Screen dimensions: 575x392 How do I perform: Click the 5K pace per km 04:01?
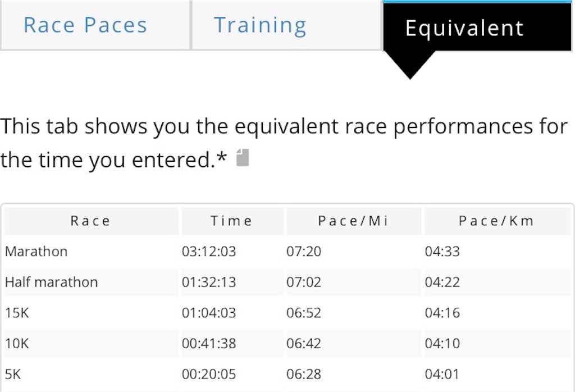[442, 375]
